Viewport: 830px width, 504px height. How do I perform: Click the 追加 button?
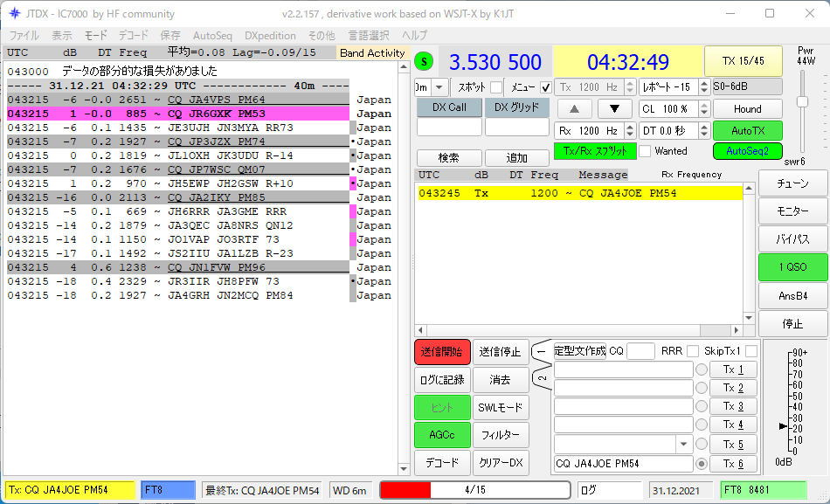coord(516,158)
